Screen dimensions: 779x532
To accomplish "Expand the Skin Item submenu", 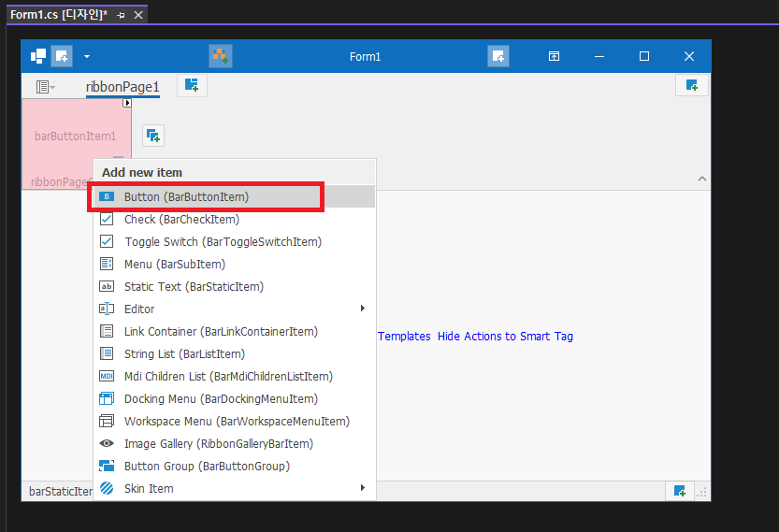I will point(235,488).
